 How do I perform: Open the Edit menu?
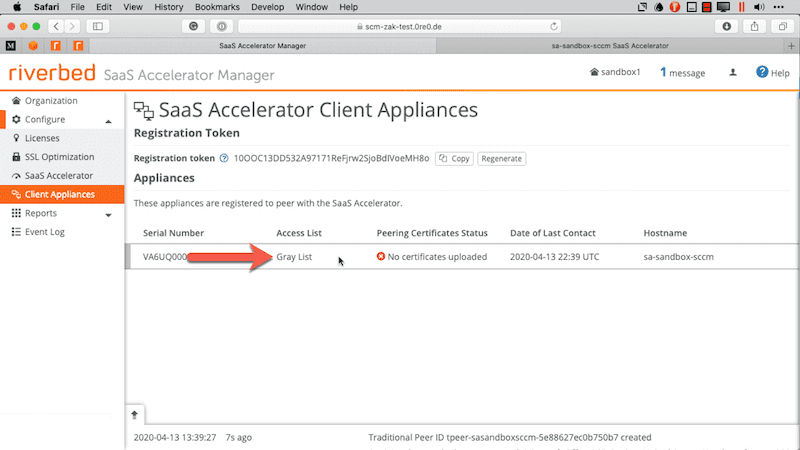pyautogui.click(x=104, y=7)
